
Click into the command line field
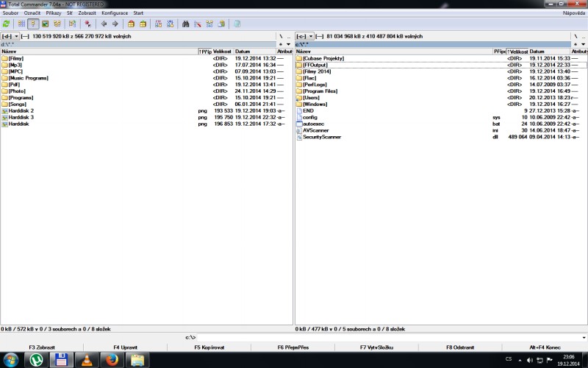(x=389, y=337)
